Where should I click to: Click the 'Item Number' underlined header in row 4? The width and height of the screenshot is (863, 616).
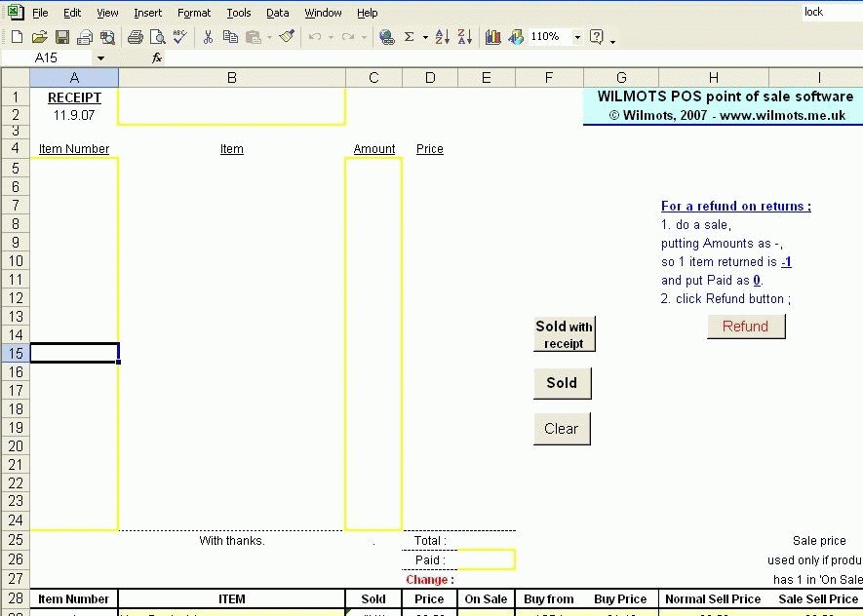click(74, 149)
